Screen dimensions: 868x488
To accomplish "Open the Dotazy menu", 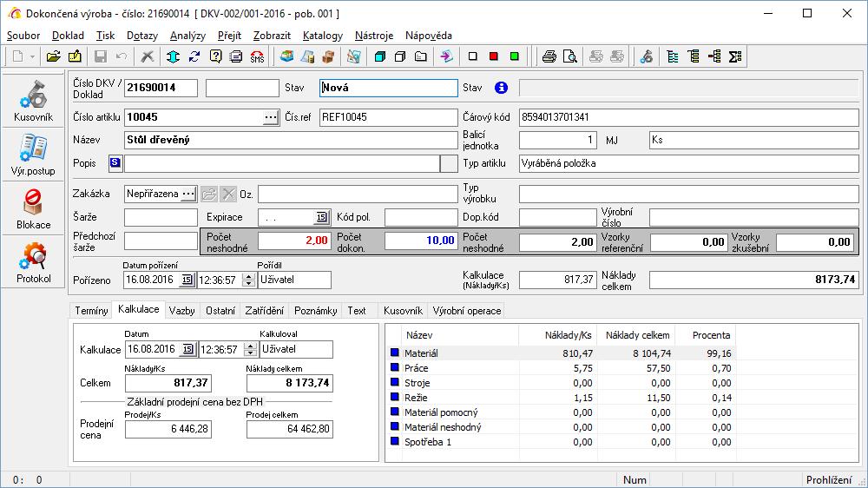I will click(x=142, y=36).
